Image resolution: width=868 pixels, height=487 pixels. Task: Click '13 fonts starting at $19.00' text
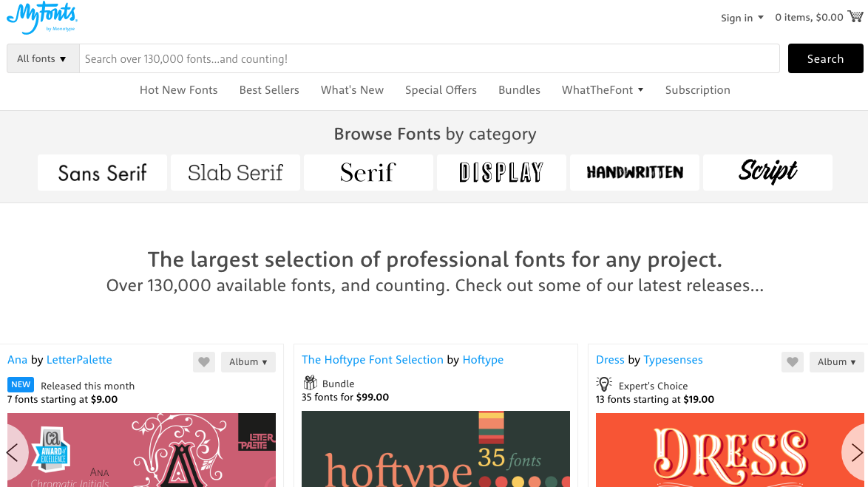[655, 399]
